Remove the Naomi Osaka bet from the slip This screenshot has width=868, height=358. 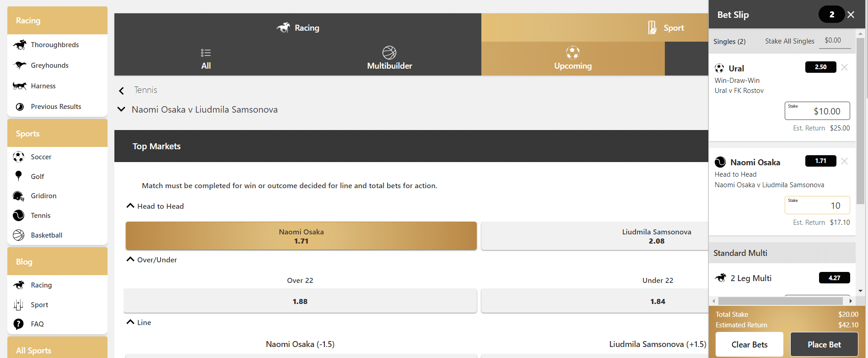845,161
